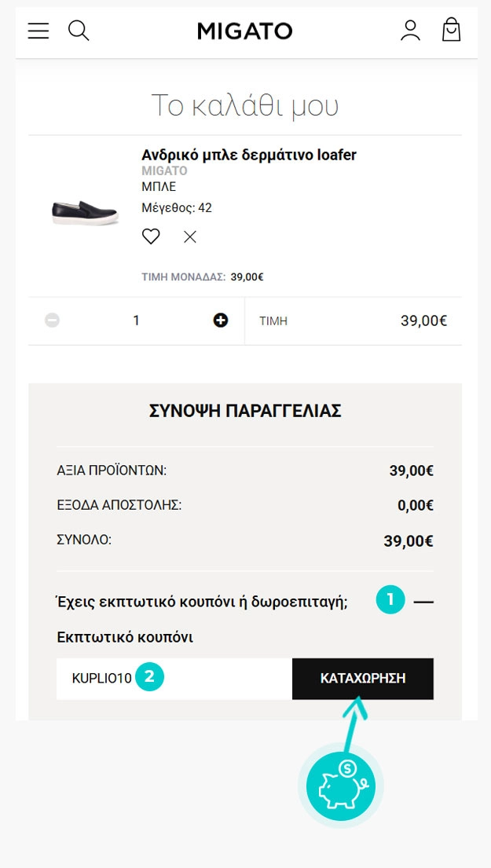The width and height of the screenshot is (491, 868).
Task: Open the user account icon
Action: [x=410, y=31]
